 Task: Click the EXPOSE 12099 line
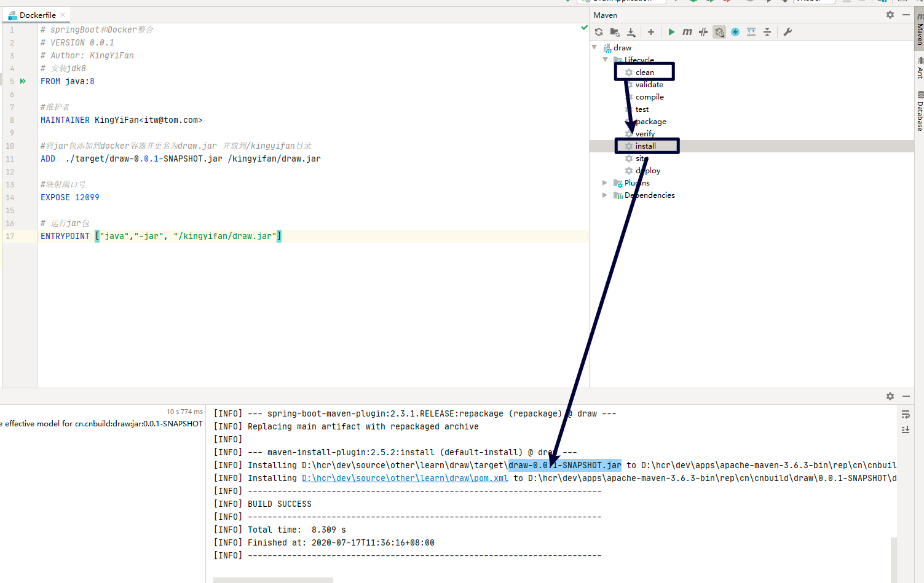(70, 197)
